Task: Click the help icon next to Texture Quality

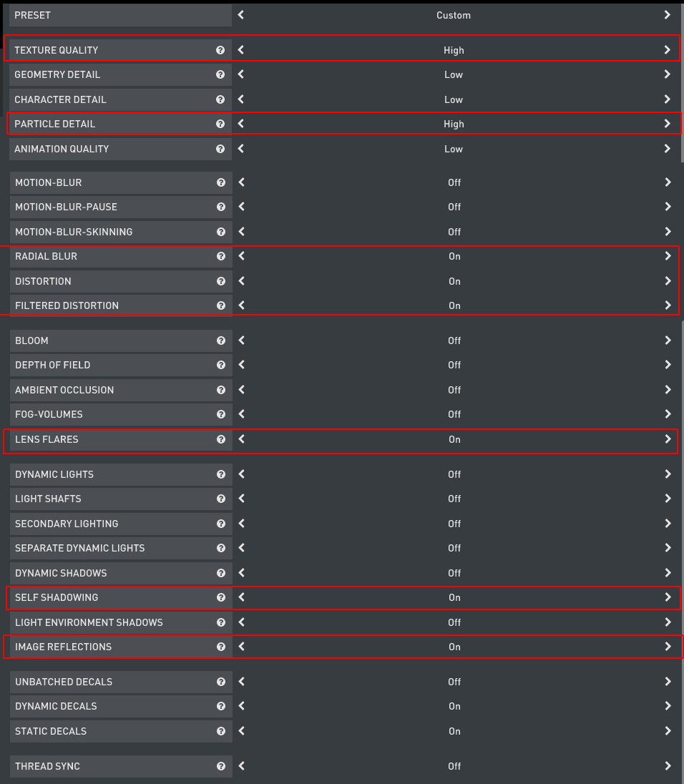Action: point(220,50)
